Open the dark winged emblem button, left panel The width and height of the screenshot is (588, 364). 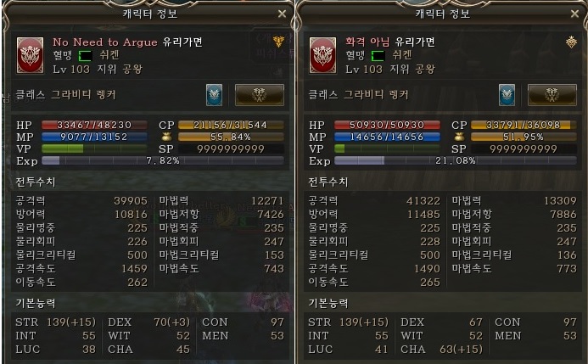[259, 95]
